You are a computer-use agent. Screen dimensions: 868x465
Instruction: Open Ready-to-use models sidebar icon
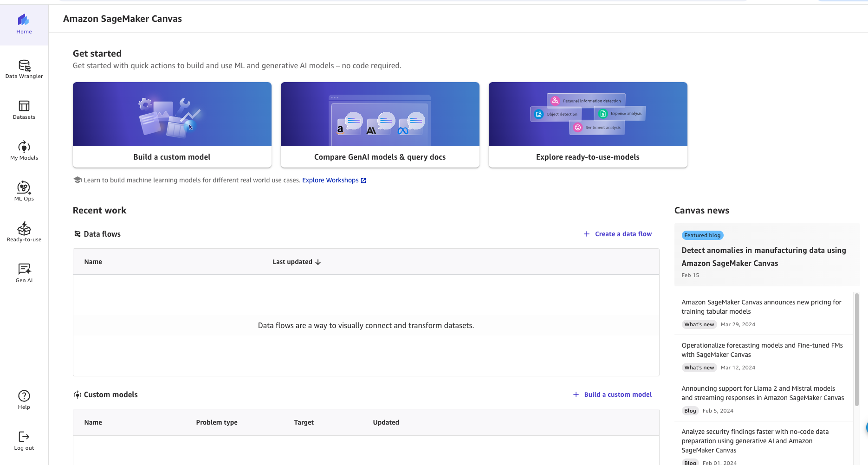coord(24,232)
